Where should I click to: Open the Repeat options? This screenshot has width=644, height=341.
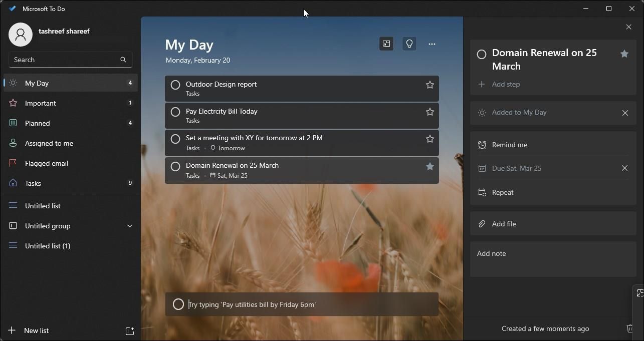click(503, 192)
